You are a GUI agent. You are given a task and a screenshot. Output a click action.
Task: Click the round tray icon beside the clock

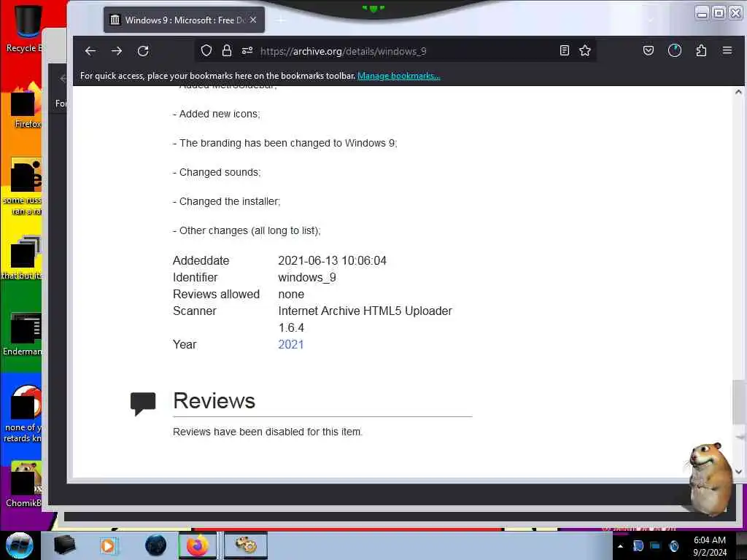(673, 545)
